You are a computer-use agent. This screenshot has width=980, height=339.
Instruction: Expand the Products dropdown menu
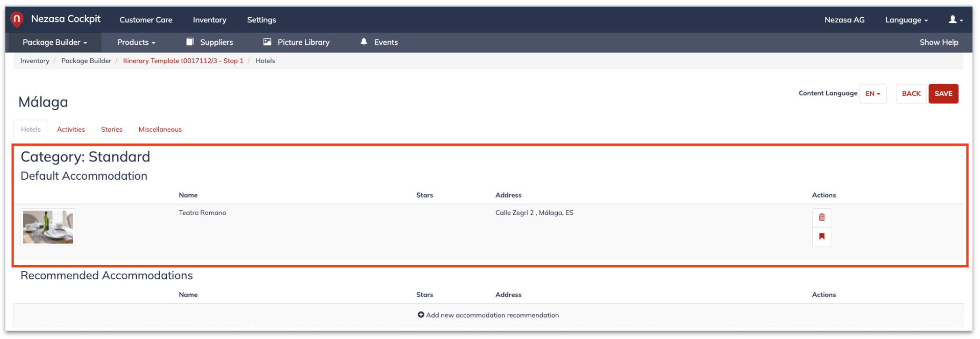[x=137, y=42]
